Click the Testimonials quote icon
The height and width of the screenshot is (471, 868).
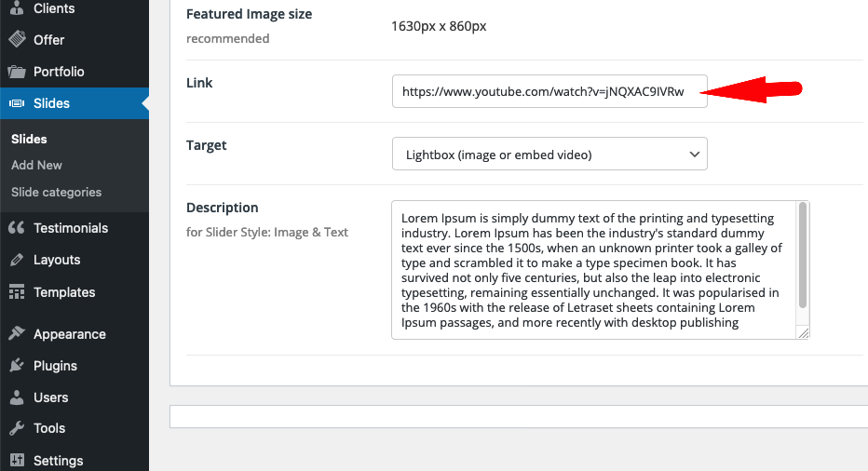click(17, 227)
